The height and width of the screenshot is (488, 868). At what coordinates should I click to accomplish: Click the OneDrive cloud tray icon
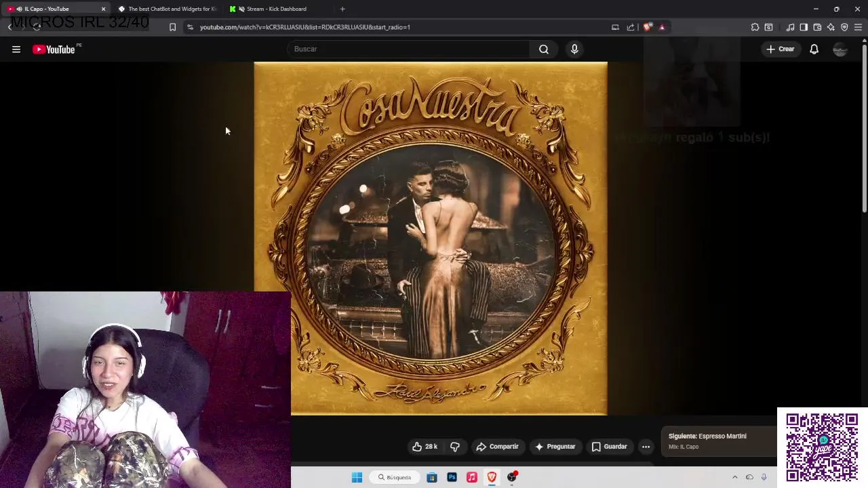pyautogui.click(x=749, y=477)
